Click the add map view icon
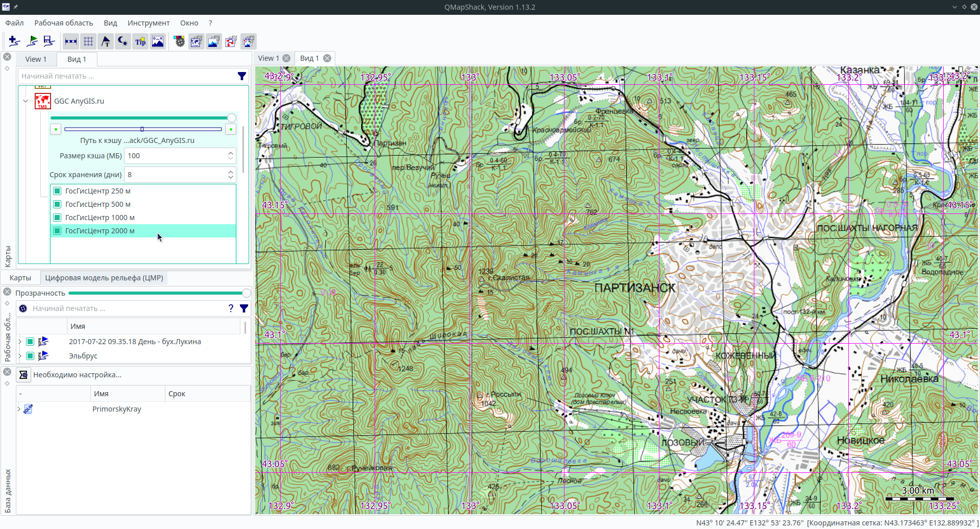 click(197, 41)
